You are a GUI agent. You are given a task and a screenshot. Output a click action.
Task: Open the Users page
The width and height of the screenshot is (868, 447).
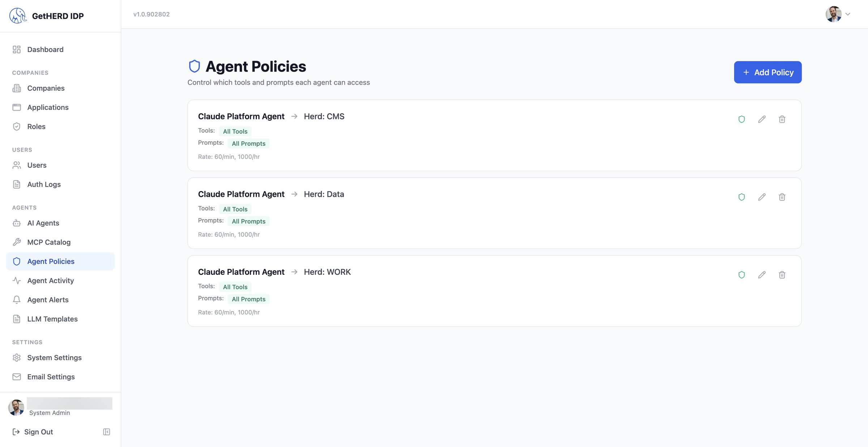[x=60, y=165]
